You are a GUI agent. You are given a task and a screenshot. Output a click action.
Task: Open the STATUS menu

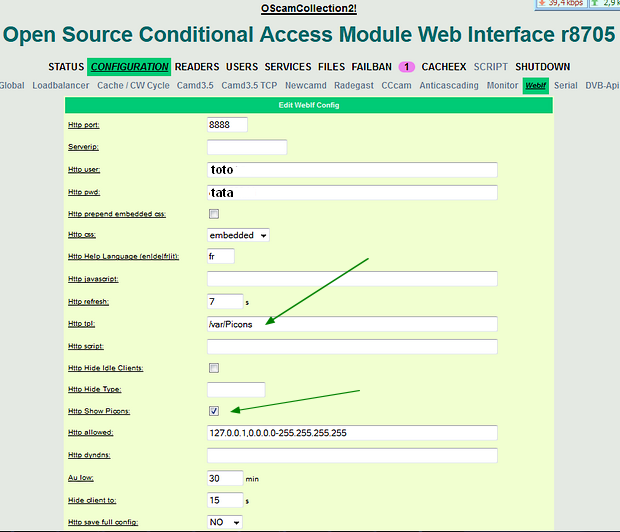[65, 67]
